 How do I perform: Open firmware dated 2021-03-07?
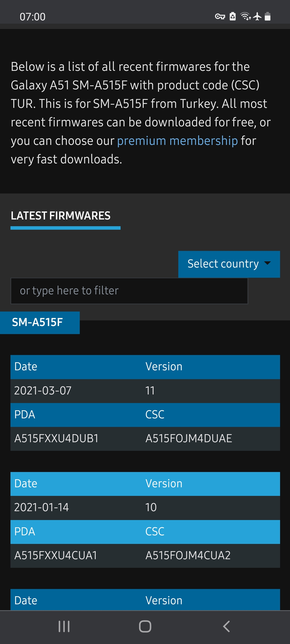43,391
